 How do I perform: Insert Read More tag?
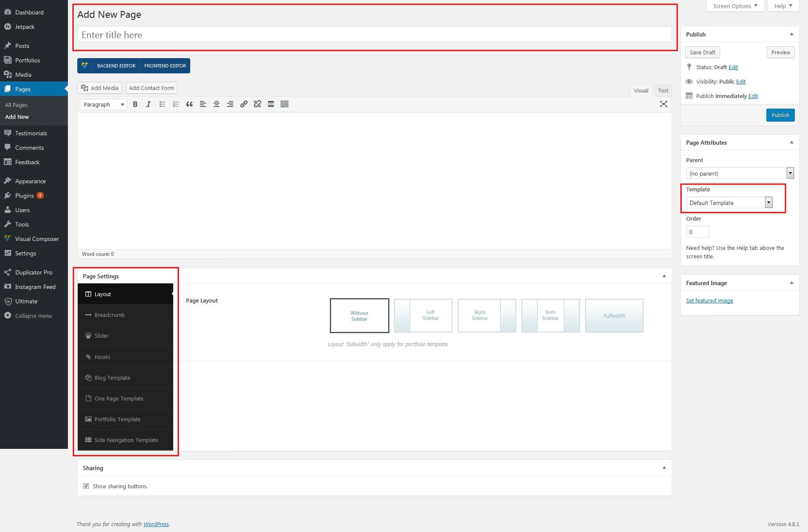(x=271, y=104)
